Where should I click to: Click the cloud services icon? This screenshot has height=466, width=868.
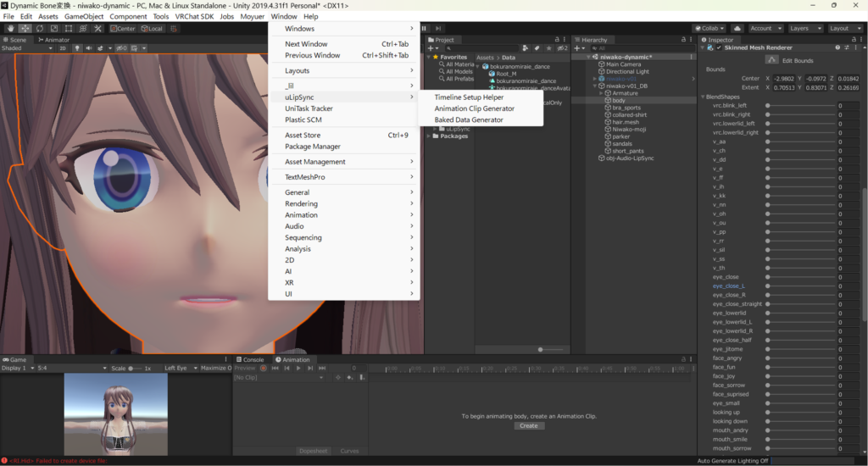pos(737,28)
